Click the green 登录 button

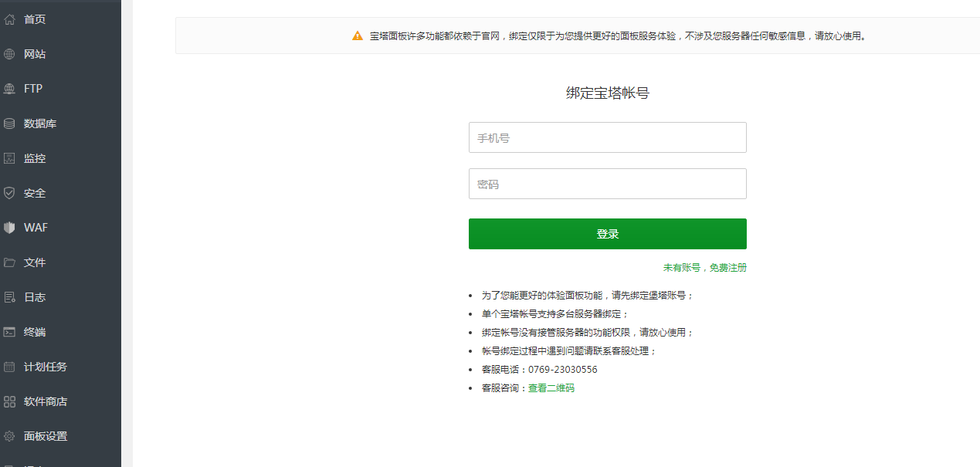608,234
